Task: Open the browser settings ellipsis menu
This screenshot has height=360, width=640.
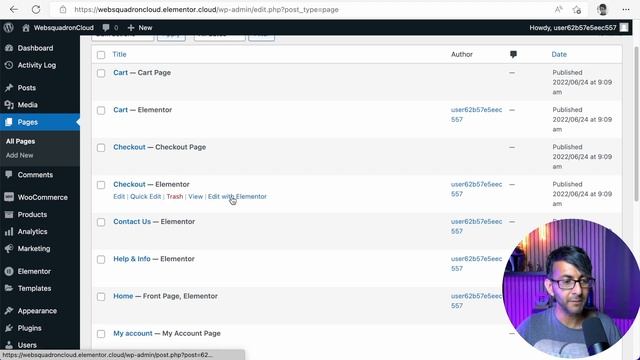Action: click(x=626, y=9)
